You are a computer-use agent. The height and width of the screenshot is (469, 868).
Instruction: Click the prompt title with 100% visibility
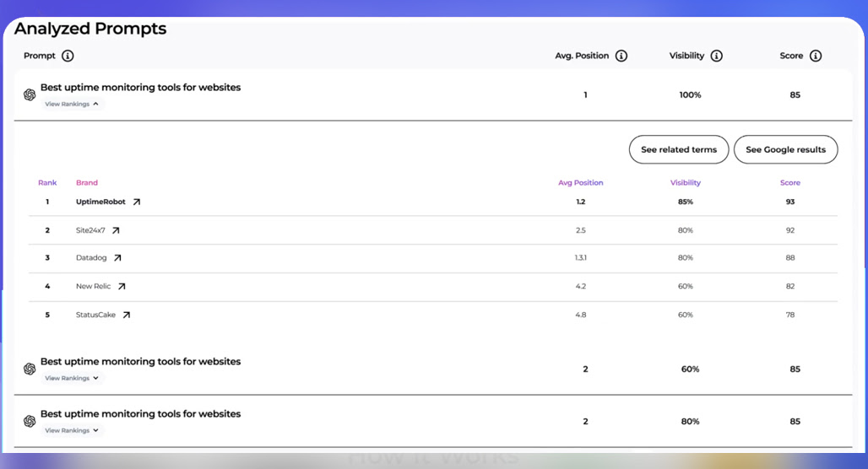[141, 88]
